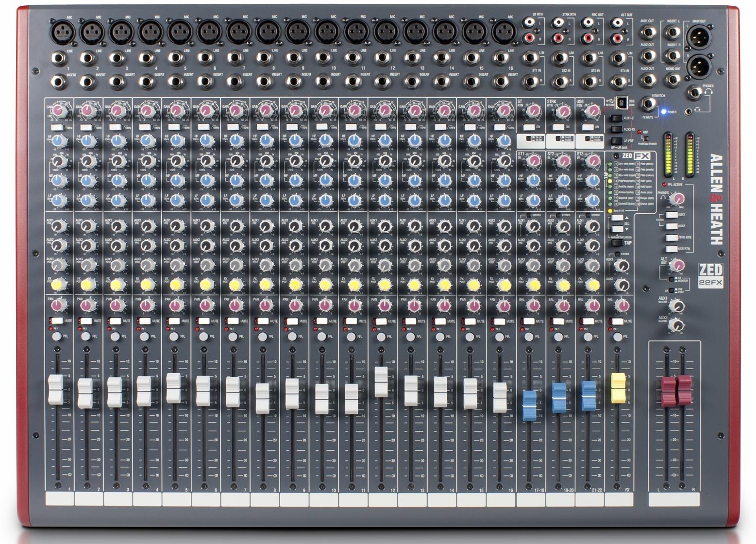756x544 pixels.
Task: Click the channel 8 white fader cap
Action: 262,398
